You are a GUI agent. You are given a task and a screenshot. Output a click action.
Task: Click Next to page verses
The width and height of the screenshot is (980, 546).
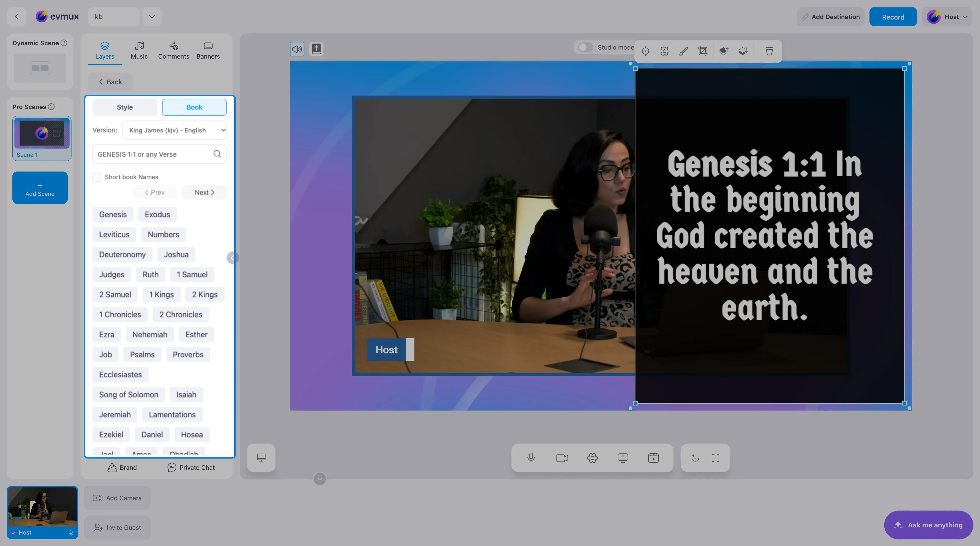pyautogui.click(x=204, y=192)
